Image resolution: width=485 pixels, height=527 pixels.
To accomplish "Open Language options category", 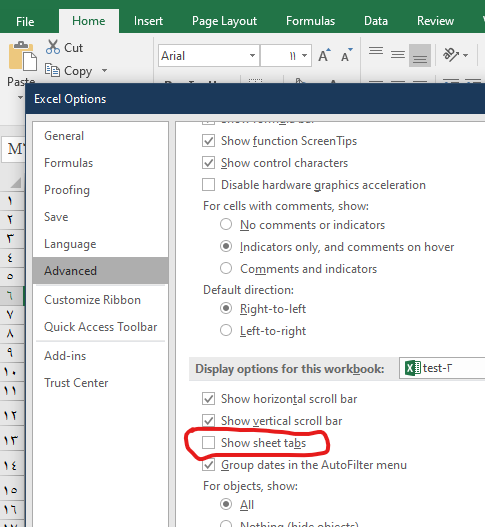I will tap(100, 244).
